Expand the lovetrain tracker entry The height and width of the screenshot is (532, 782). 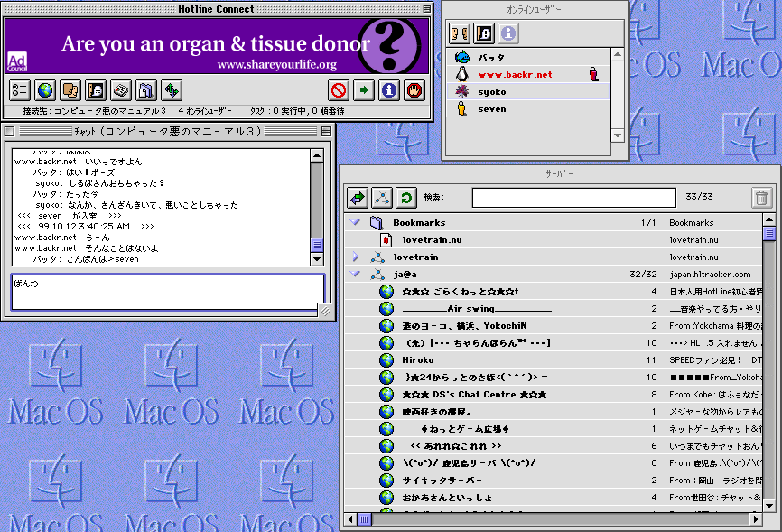point(355,257)
